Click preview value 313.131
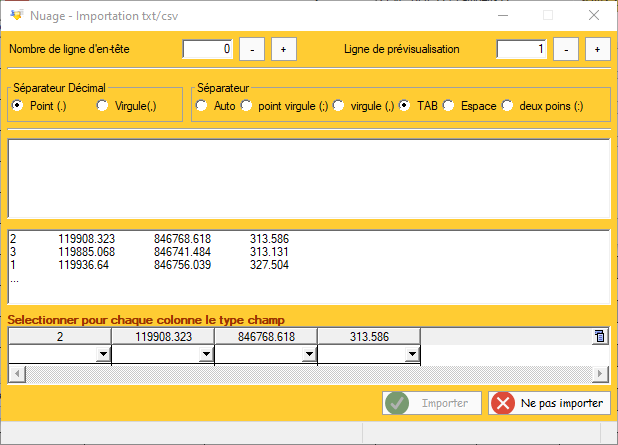The image size is (618, 445). tap(269, 252)
